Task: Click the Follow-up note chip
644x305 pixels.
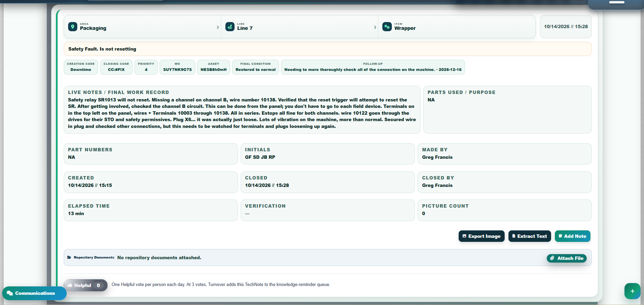Action: 373,67
